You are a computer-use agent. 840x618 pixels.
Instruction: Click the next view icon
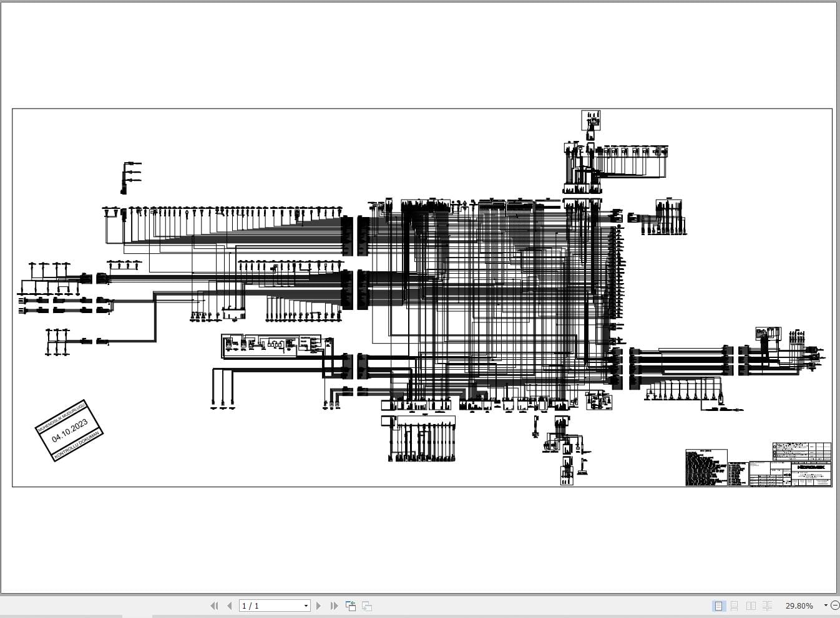(367, 606)
